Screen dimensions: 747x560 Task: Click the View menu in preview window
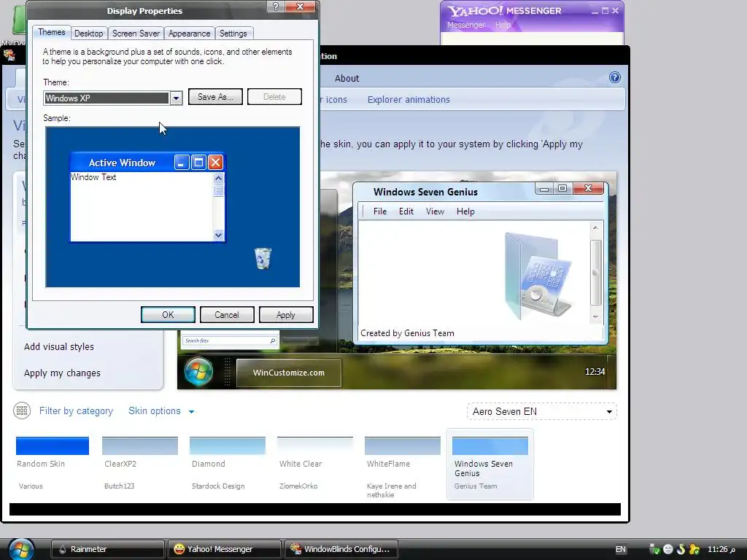coord(435,211)
